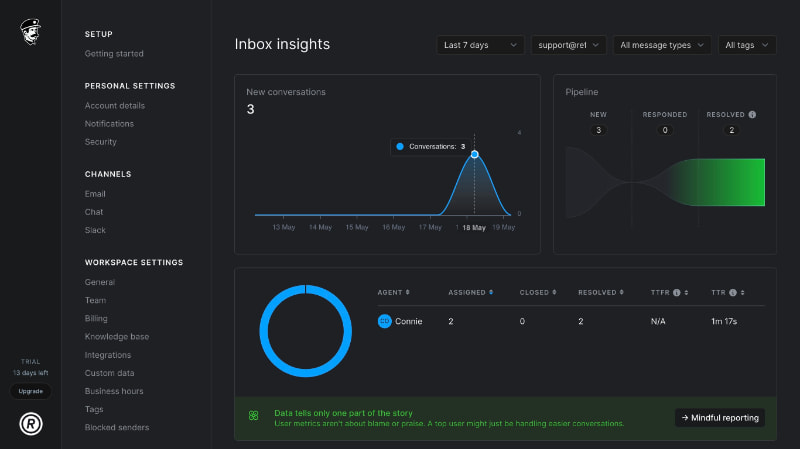Click the TTFR info icon
Image resolution: width=800 pixels, height=449 pixels.
click(x=677, y=292)
